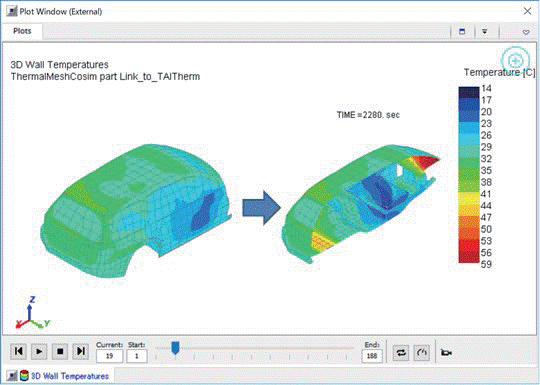Screen dimensions: 540x385
Task: Jump to first animation frame
Action: coord(18,351)
